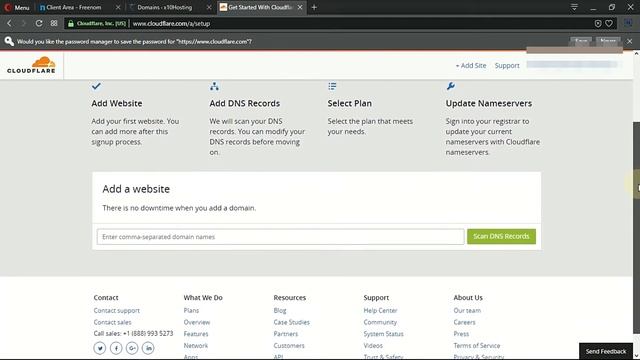The image size is (640, 360).
Task: Click the Update Nameservers step heading
Action: (489, 104)
